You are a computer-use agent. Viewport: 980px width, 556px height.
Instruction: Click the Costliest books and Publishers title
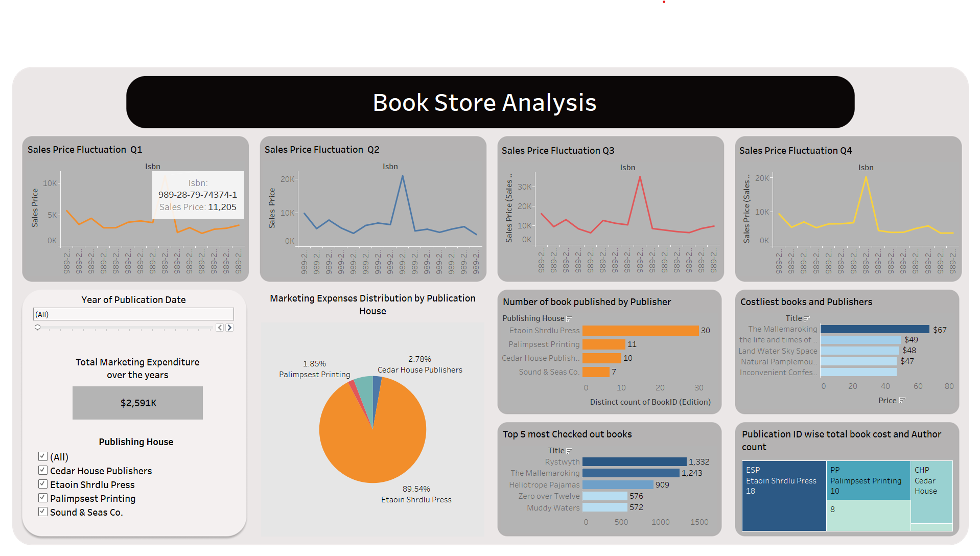point(806,302)
